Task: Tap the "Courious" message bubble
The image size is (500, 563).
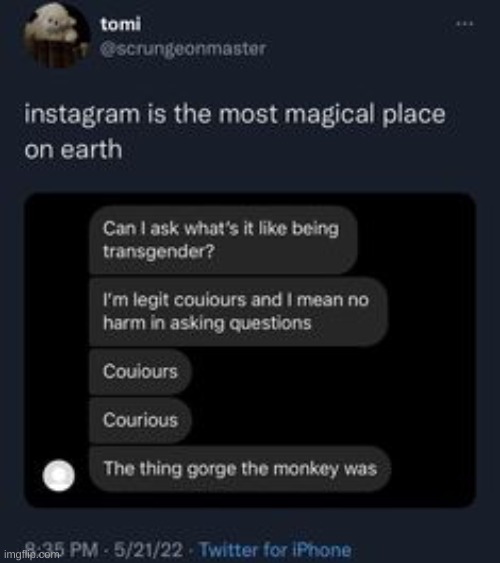Action: click(140, 420)
